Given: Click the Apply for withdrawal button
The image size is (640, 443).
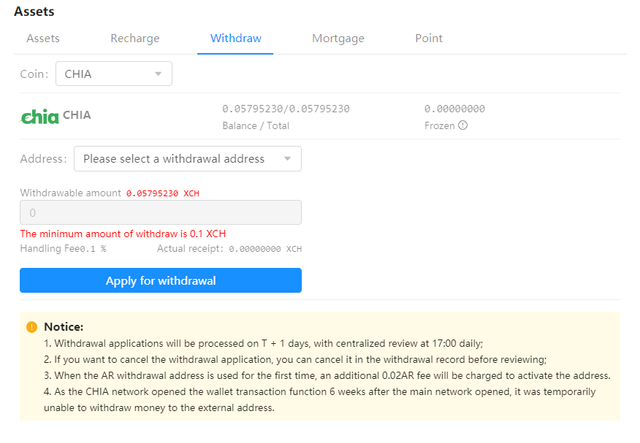Looking at the screenshot, I should pos(161,280).
